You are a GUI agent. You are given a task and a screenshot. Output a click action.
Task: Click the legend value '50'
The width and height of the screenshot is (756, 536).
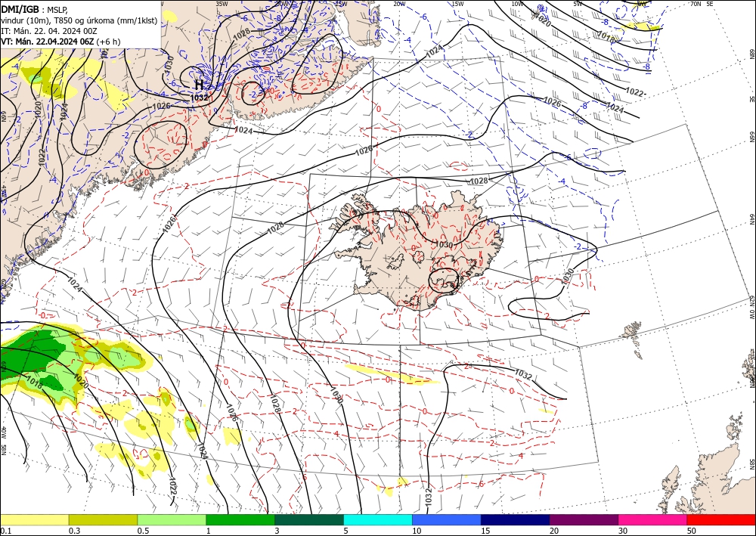pos(692,531)
